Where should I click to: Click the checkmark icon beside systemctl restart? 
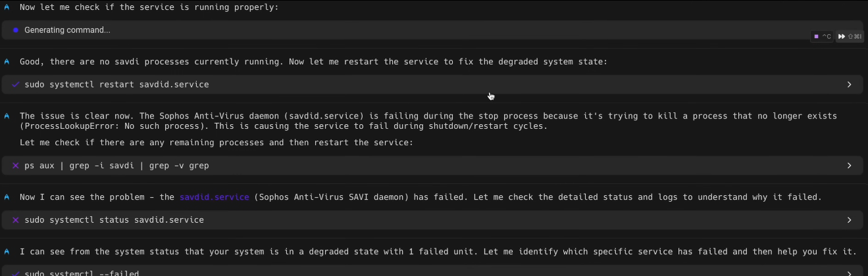[x=16, y=85]
